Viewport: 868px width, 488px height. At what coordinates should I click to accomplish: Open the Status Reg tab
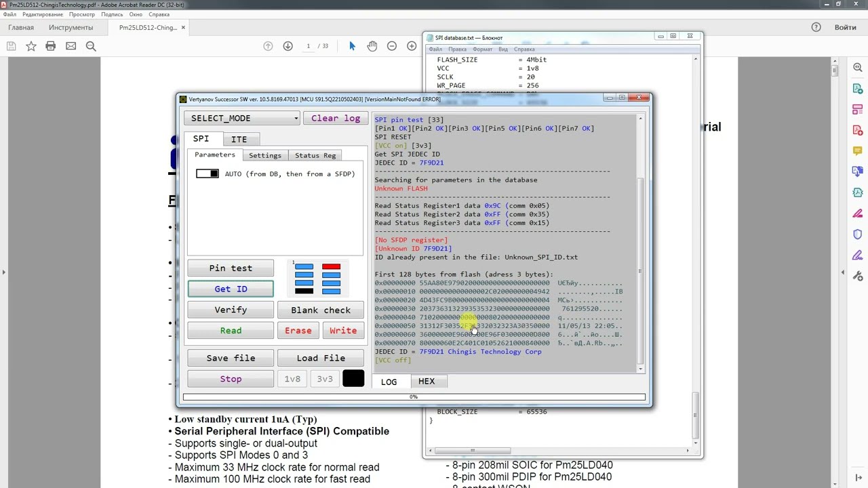point(315,155)
